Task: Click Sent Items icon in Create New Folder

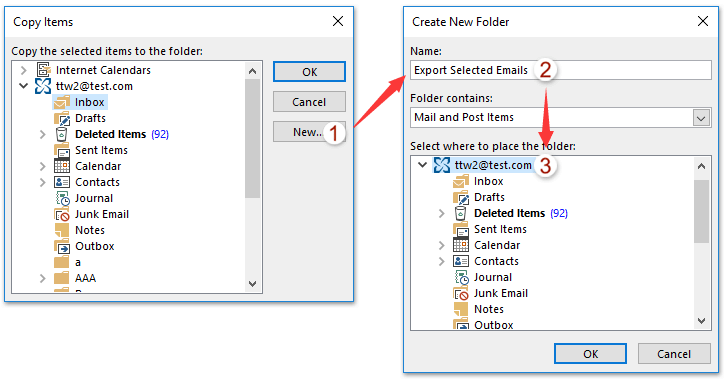Action: pyautogui.click(x=461, y=229)
